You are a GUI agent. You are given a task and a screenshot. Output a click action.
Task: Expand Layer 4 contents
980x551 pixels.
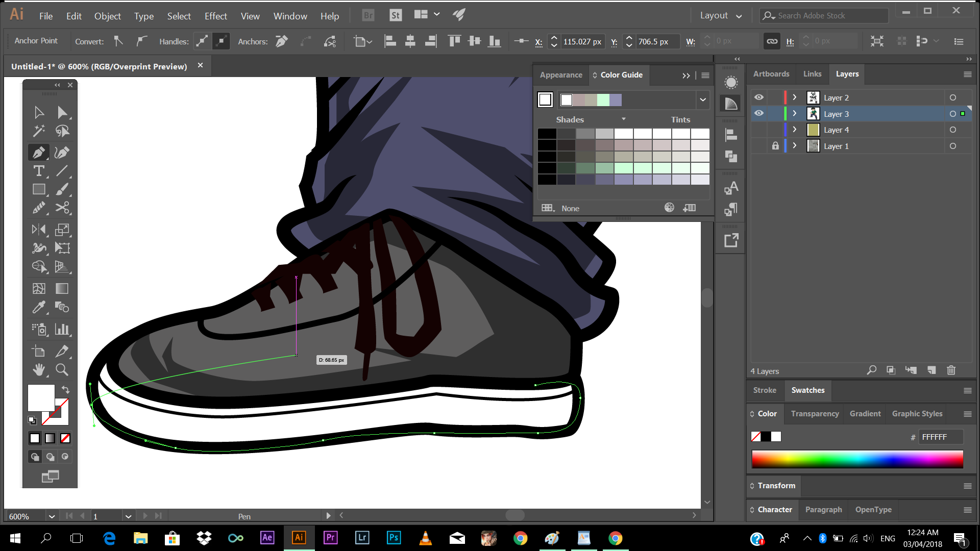(x=795, y=130)
